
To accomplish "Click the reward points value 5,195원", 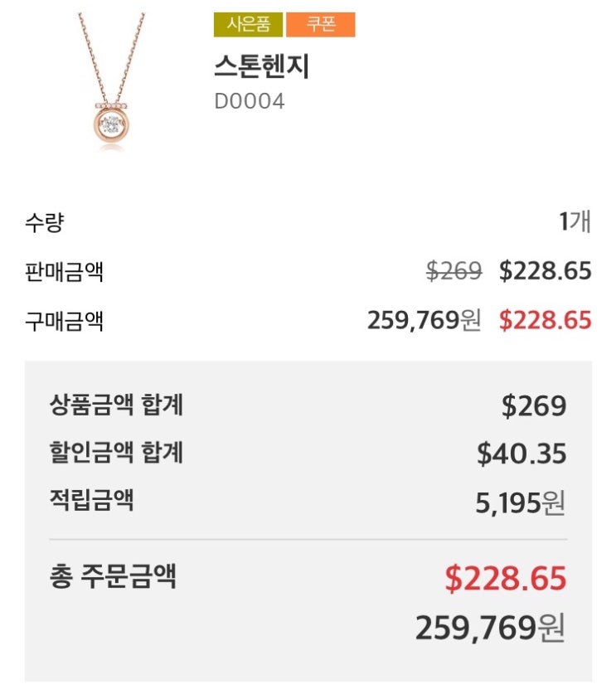I will 520,502.
